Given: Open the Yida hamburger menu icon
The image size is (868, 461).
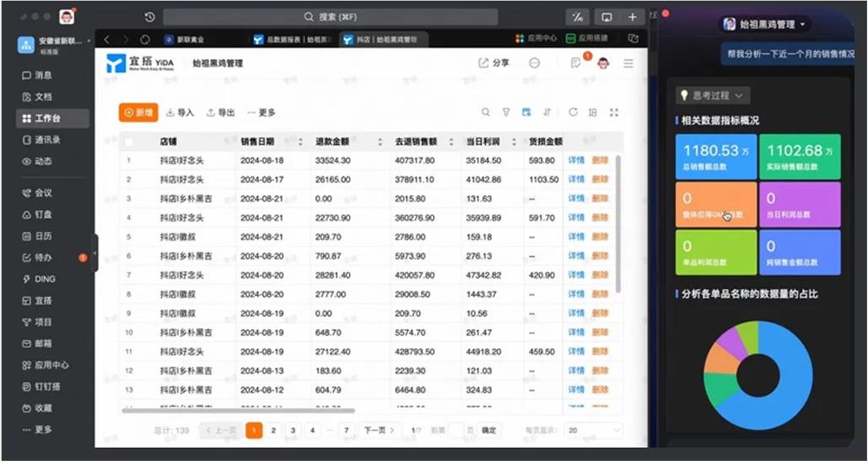Looking at the screenshot, I should click(628, 63).
